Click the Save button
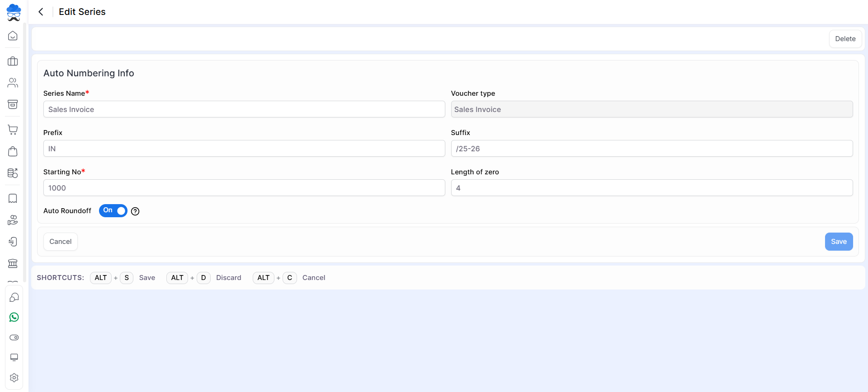Viewport: 868px width, 392px height. (839, 242)
